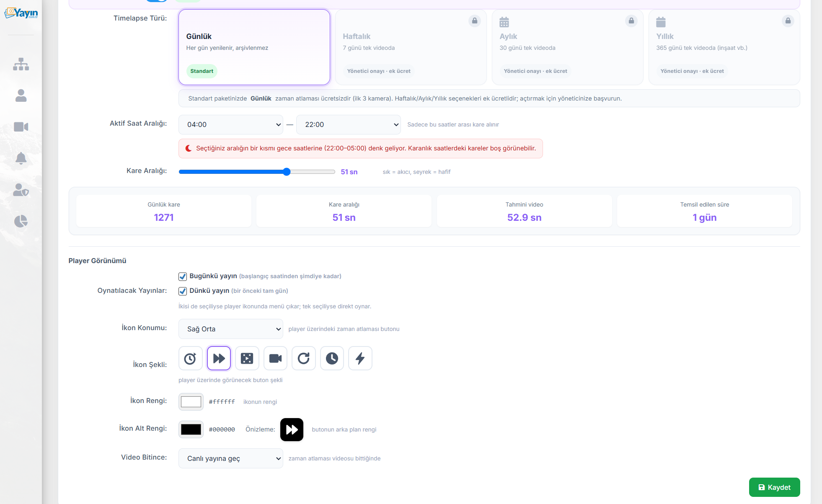This screenshot has height=504, width=822.
Task: Open the 22:00 end hour dropdown
Action: (349, 124)
